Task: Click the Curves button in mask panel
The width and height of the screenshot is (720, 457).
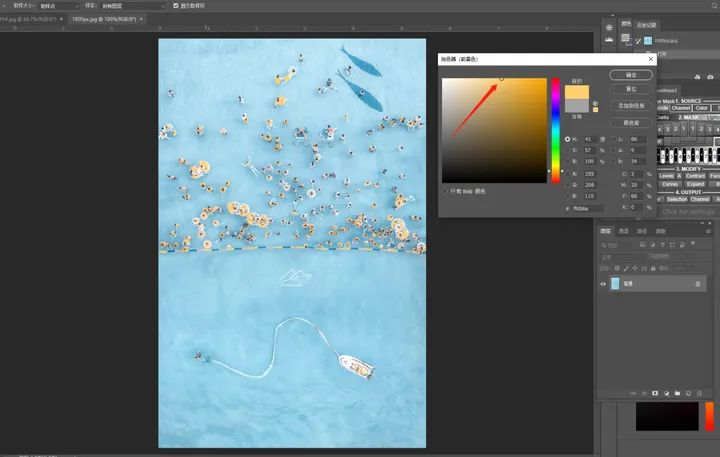Action: pyautogui.click(x=669, y=184)
